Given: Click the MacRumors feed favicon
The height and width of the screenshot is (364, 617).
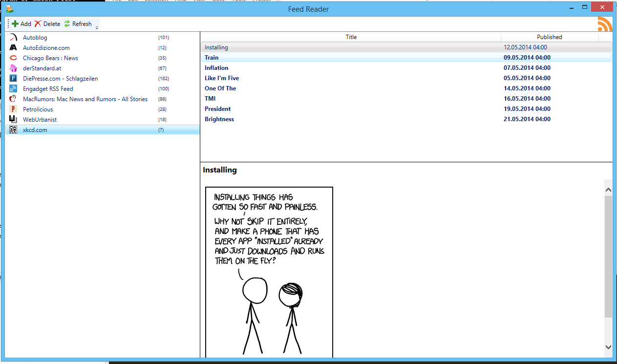Looking at the screenshot, I should (x=14, y=99).
